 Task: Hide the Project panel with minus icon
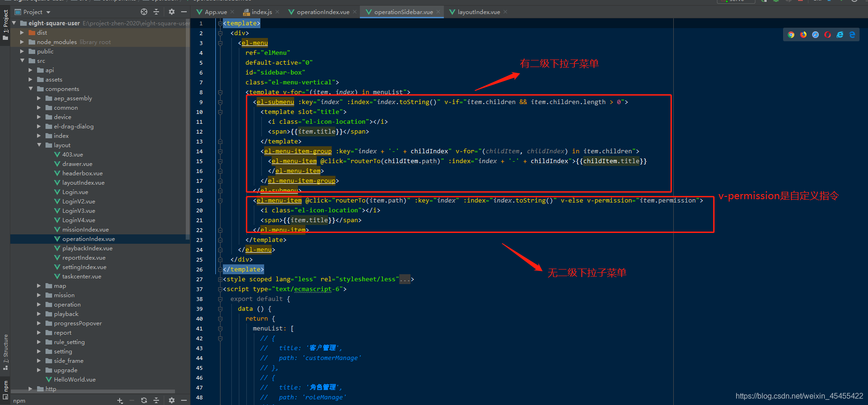click(184, 12)
